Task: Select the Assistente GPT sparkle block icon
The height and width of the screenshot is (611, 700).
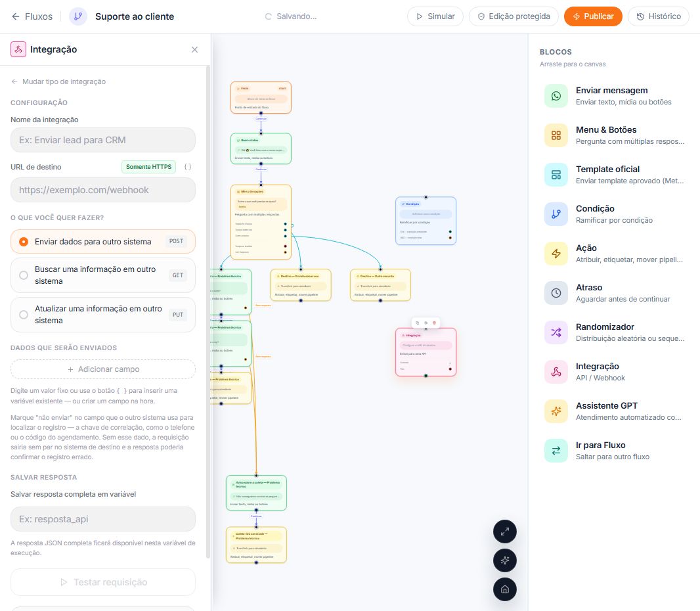Action: [x=556, y=411]
